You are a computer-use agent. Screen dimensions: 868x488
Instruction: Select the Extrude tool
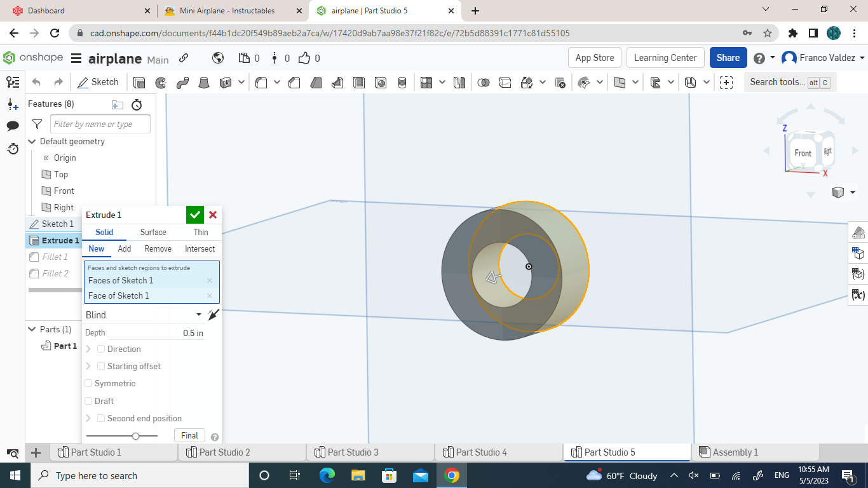(140, 82)
